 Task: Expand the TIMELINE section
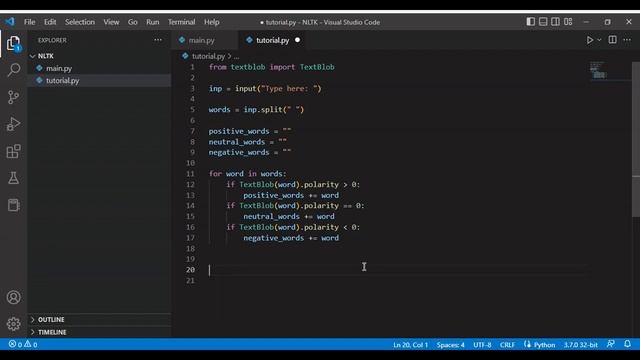[99, 332]
